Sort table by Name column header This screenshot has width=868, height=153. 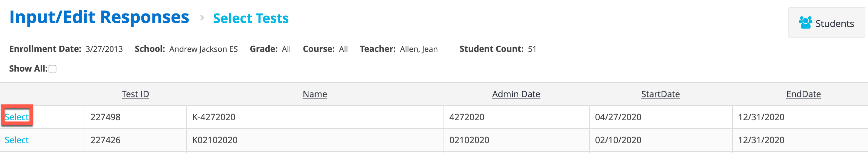tap(315, 94)
